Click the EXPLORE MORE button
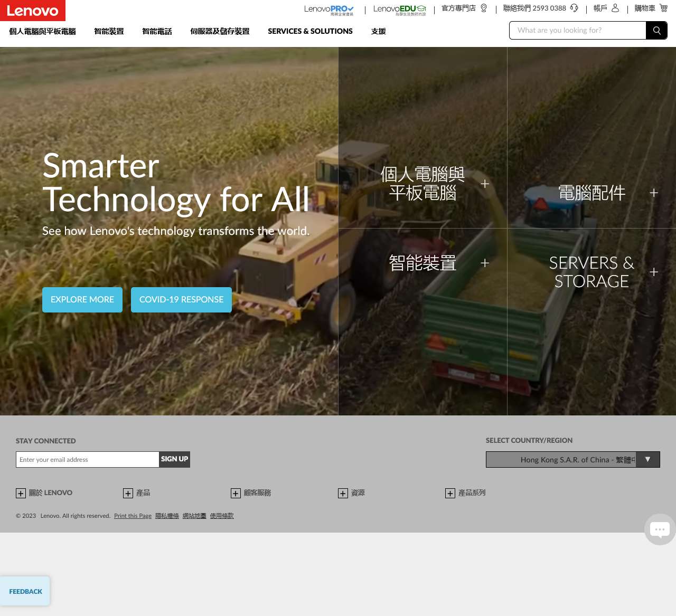The width and height of the screenshot is (676, 616). point(82,300)
